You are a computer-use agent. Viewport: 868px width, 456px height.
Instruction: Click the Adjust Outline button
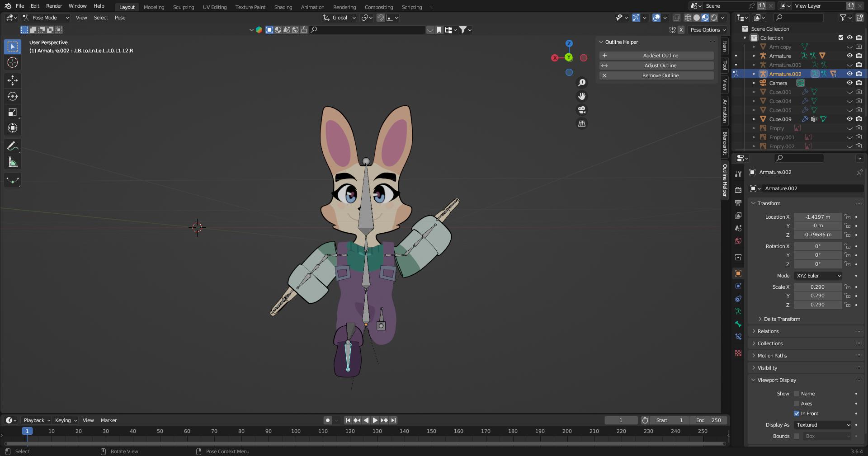[656, 66]
